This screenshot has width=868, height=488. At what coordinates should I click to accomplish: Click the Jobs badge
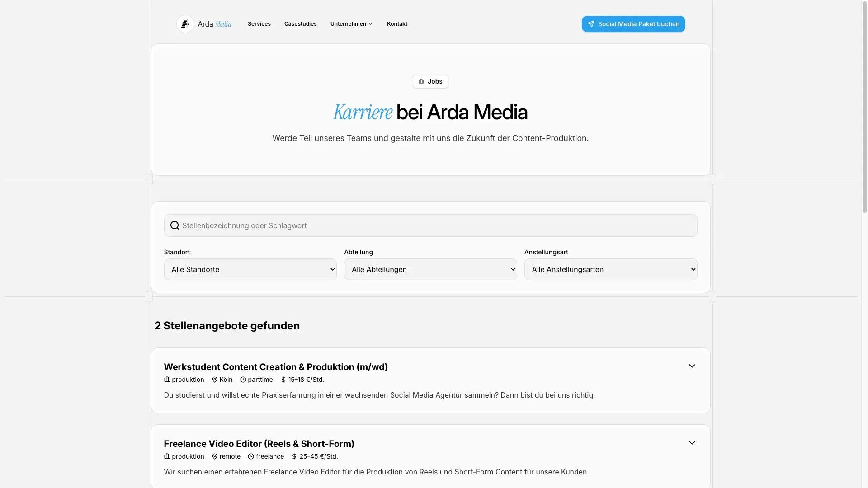pos(430,81)
